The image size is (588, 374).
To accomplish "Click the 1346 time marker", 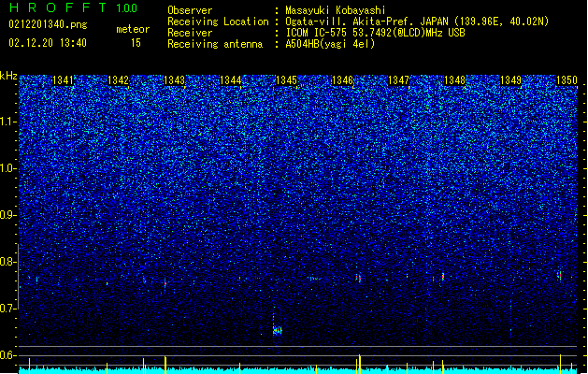I will pyautogui.click(x=342, y=80).
